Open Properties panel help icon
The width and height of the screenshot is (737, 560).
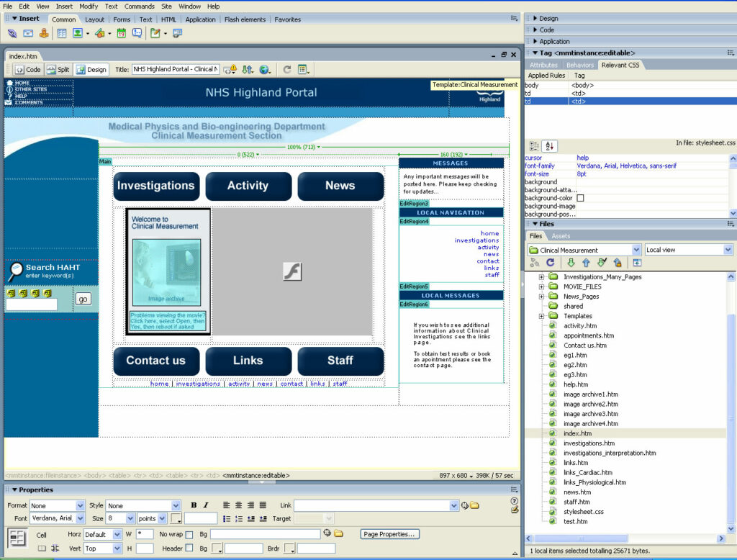(x=514, y=501)
